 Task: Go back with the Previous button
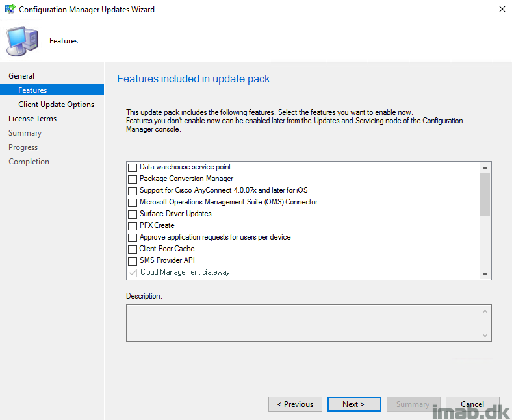click(295, 404)
